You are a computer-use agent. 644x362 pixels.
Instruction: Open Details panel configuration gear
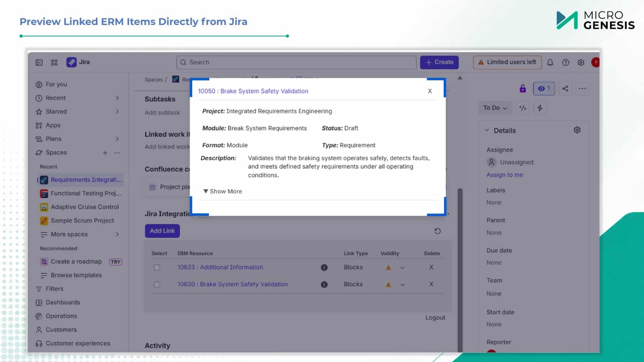[x=577, y=130]
